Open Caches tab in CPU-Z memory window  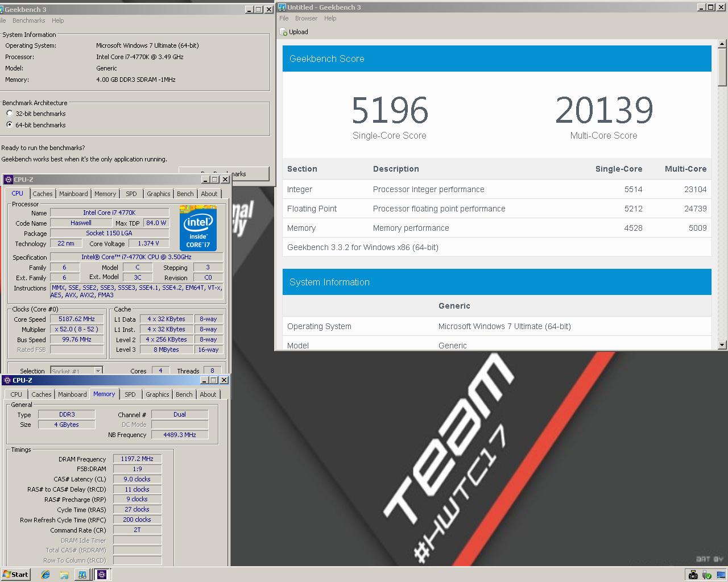41,394
